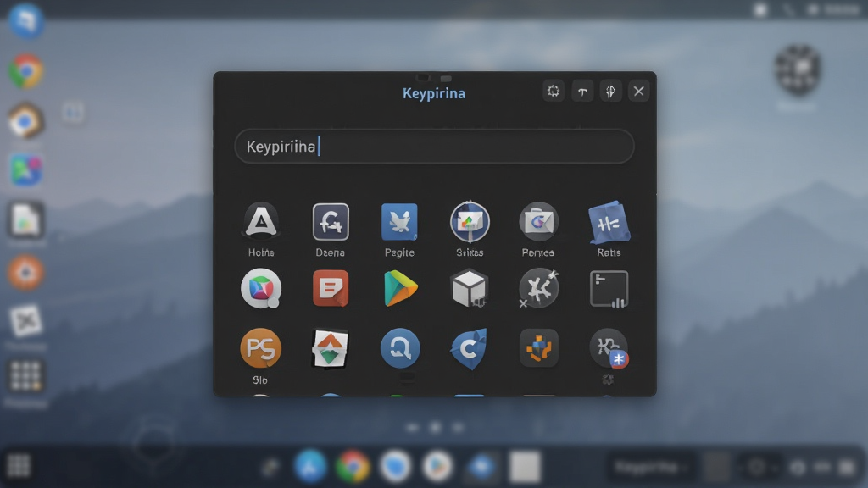Open the Play Store triangle icon
The image size is (868, 488).
tap(400, 288)
